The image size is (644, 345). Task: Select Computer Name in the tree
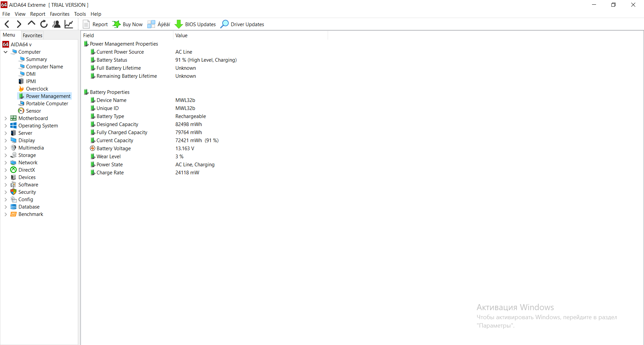[x=41, y=67]
